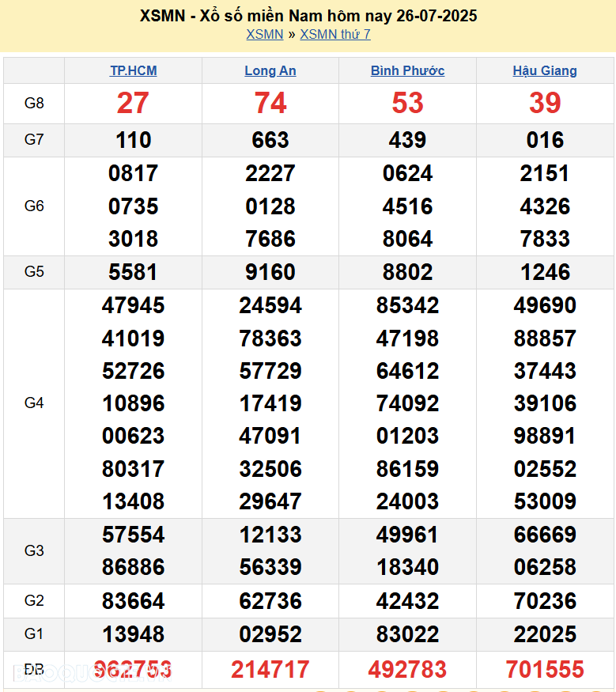
Task: Click special prize number 492783
Action: click(x=407, y=670)
